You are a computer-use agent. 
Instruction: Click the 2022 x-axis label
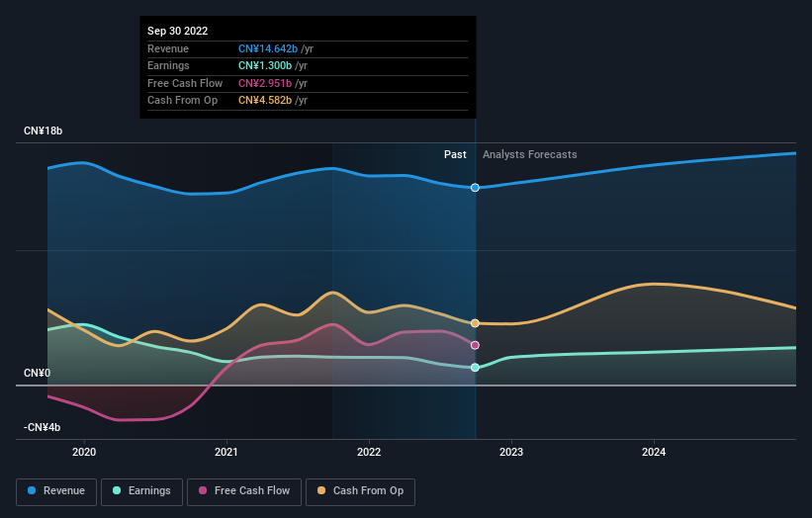[x=369, y=452]
